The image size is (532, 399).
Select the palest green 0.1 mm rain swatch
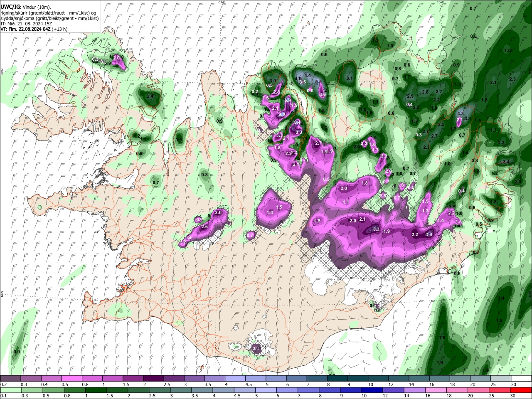[x=11, y=390]
